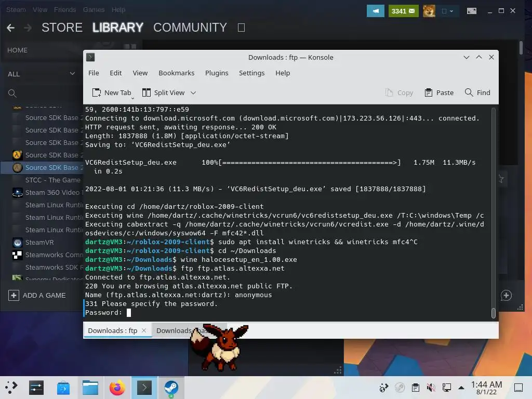The height and width of the screenshot is (399, 532).
Task: Select highlighted Source SDK Base entry
Action: tap(43, 168)
